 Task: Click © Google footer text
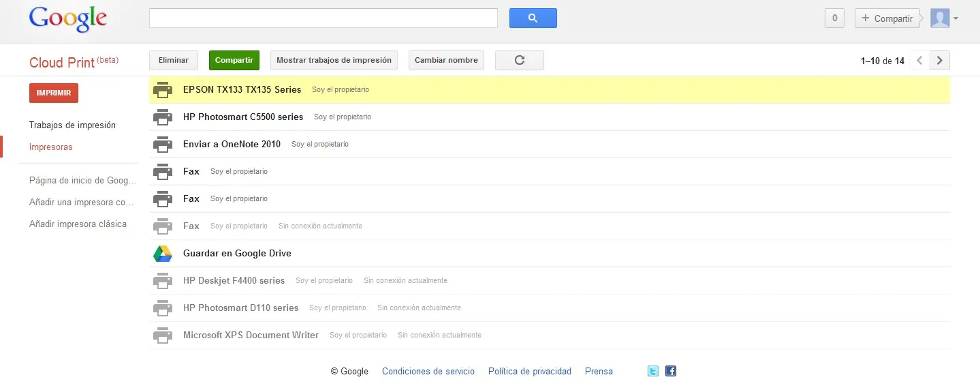[x=349, y=371]
